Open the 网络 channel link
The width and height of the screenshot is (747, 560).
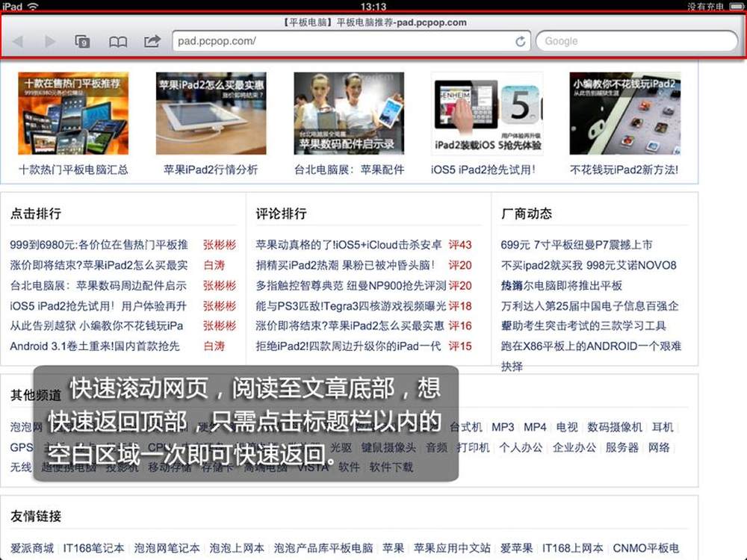[x=659, y=447]
